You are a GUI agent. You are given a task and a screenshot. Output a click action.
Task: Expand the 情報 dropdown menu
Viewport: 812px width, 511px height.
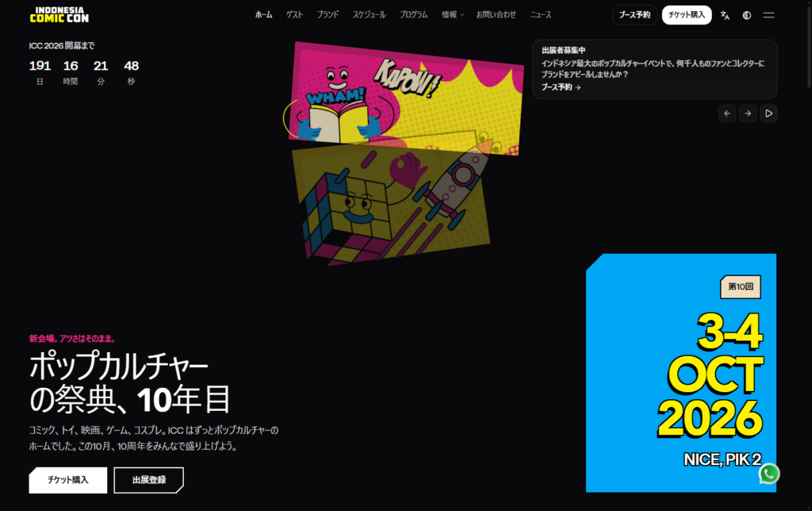click(x=453, y=15)
